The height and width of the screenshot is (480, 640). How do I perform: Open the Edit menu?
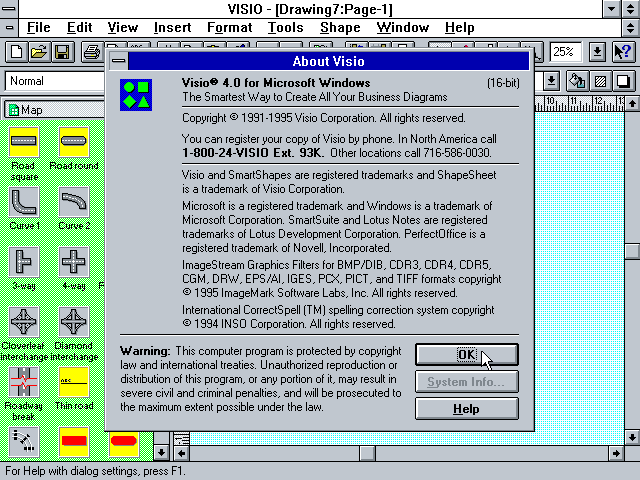click(79, 28)
